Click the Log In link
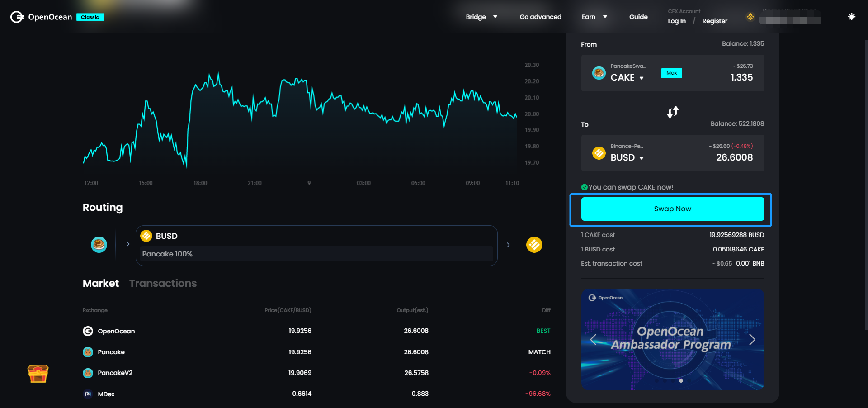 pyautogui.click(x=677, y=21)
